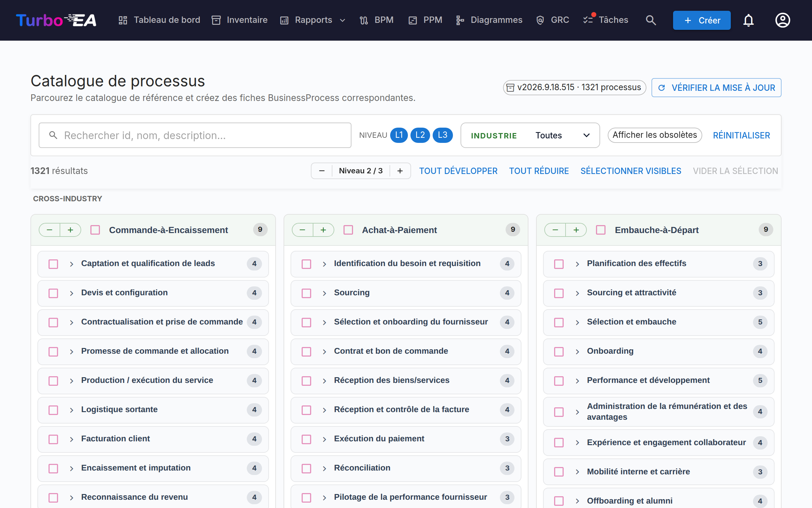The image size is (812, 508).
Task: Open the BPM section
Action: pyautogui.click(x=377, y=20)
